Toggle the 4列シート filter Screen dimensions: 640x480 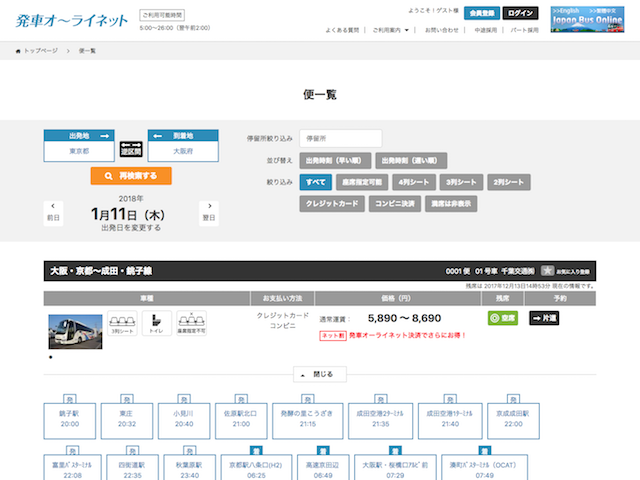(x=414, y=182)
